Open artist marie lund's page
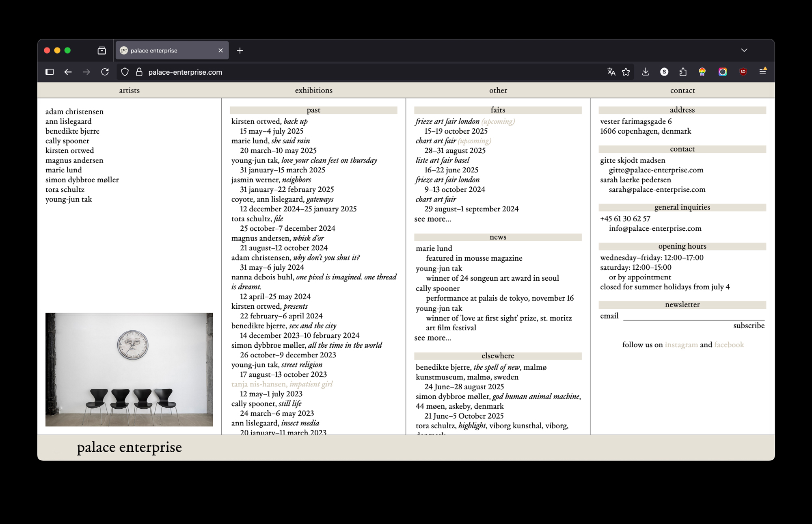The height and width of the screenshot is (524, 812). 63,170
